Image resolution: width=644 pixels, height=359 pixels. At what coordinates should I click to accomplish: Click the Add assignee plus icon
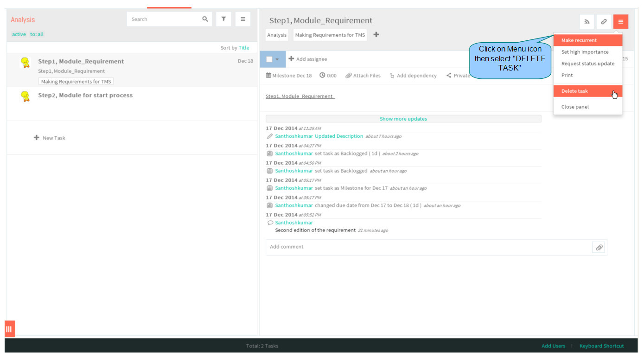point(291,59)
